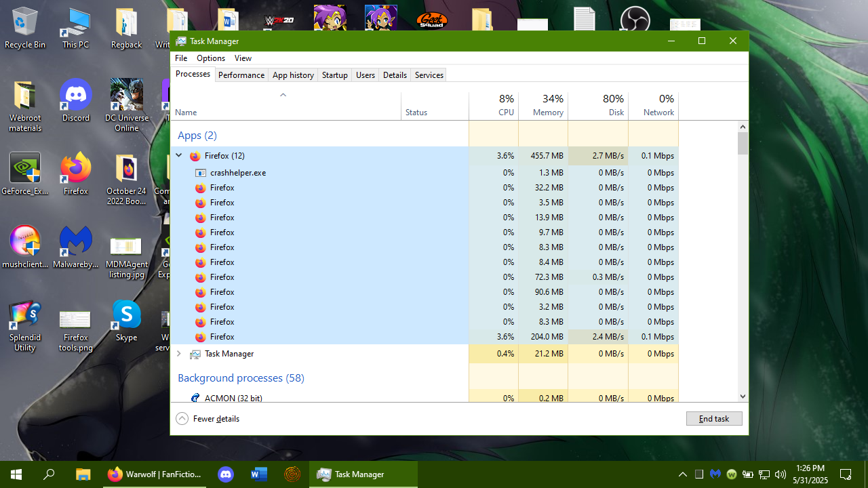Click the End task button
Image resolution: width=868 pixels, height=488 pixels.
[714, 419]
